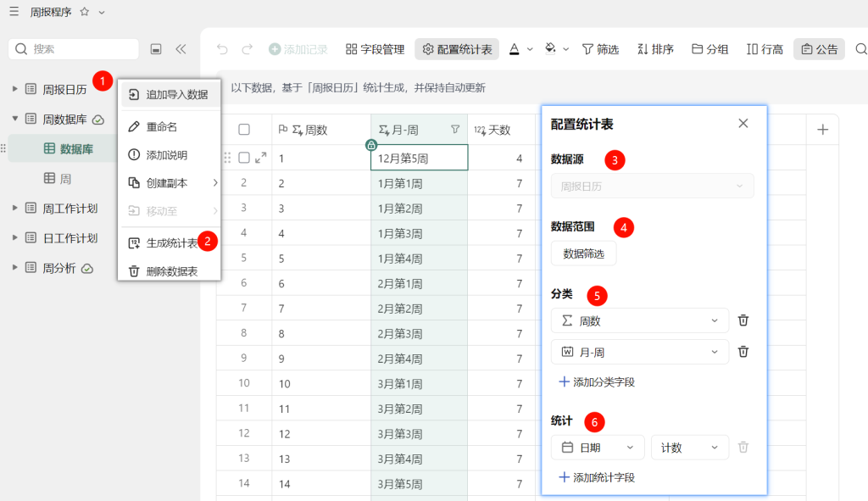Click the layout icon beside search box
Screen dimensions: 868x501
pyautogui.click(x=156, y=49)
